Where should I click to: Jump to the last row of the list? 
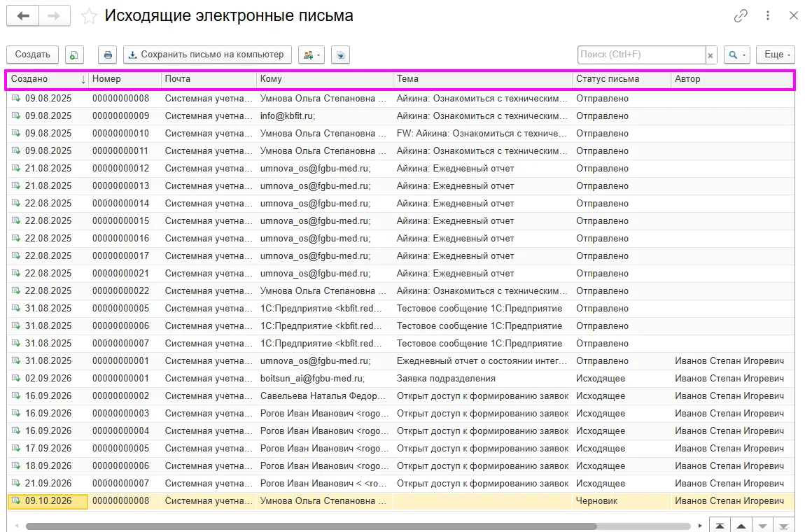[x=784, y=526]
